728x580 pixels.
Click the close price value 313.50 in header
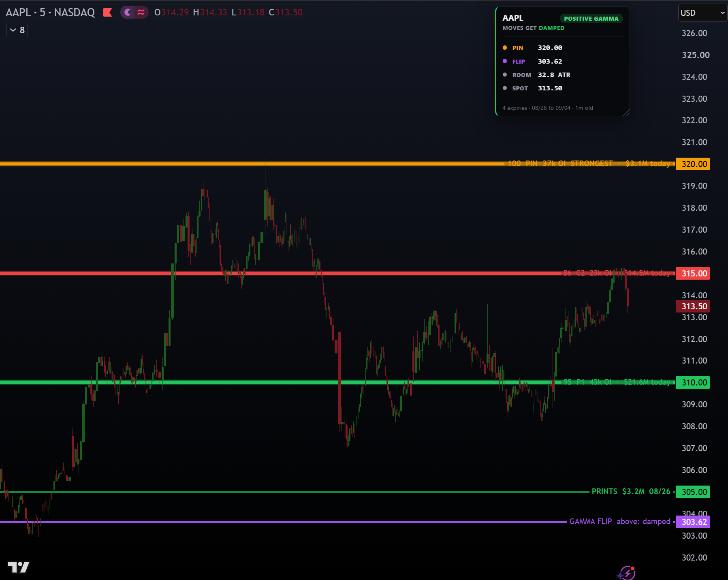point(289,13)
